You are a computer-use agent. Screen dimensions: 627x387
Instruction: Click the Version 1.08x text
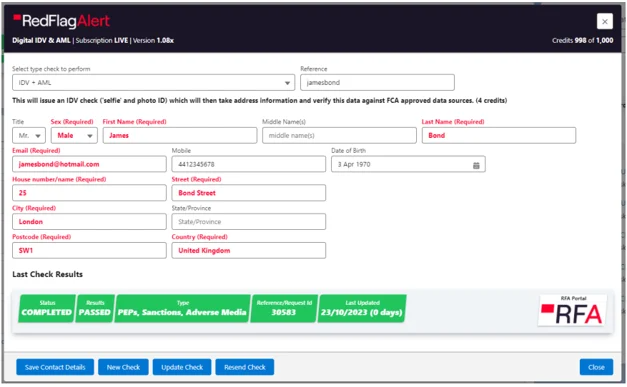[153, 40]
